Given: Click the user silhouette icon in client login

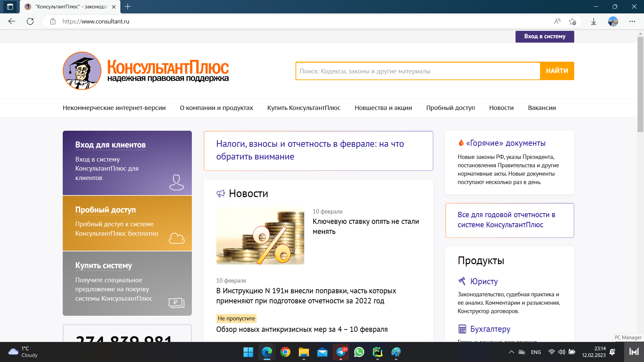Looking at the screenshot, I should click(x=176, y=182).
